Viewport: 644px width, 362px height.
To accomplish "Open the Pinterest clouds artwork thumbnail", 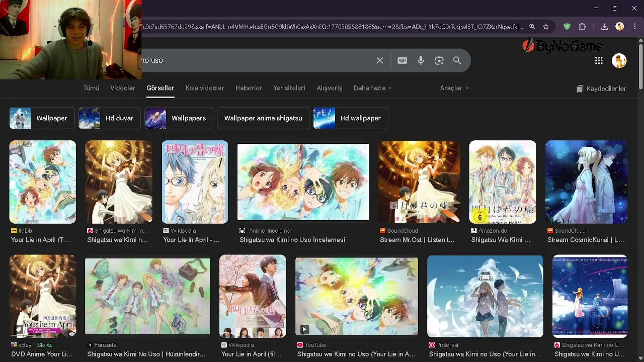I will click(x=485, y=296).
